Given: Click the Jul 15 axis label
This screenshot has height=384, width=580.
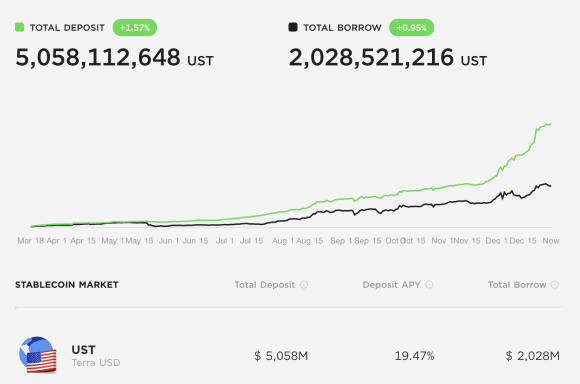Looking at the screenshot, I should (252, 241).
